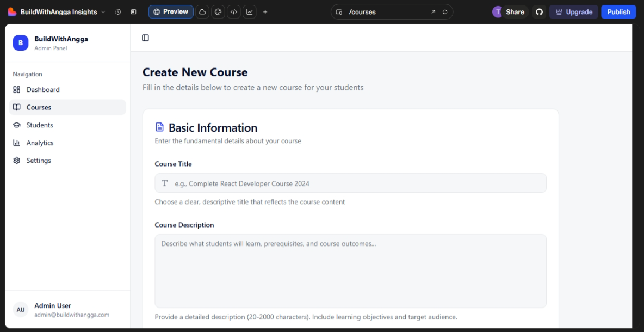Focus the Course Title input field
Screen dimensions: 644x332
(350, 183)
